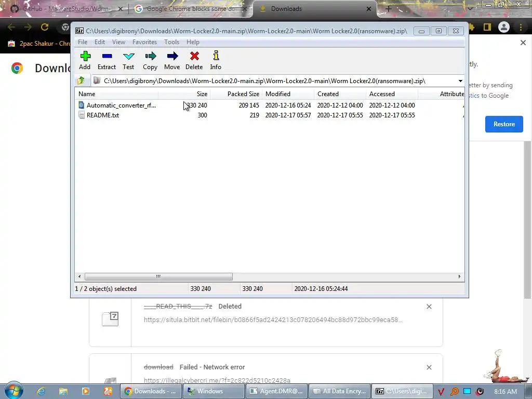The width and height of the screenshot is (532, 399).
Task: Click the 7-Zip horizontal scrollbar thumb
Action: pyautogui.click(x=158, y=276)
